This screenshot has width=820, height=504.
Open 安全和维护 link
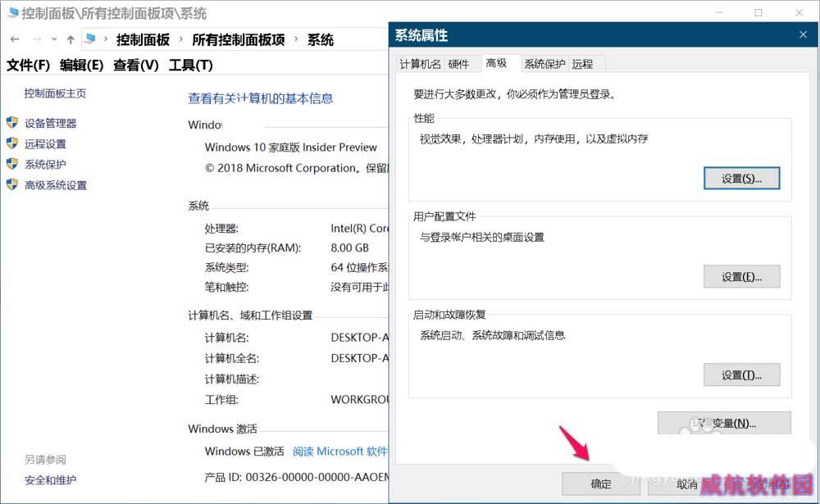[x=50, y=480]
